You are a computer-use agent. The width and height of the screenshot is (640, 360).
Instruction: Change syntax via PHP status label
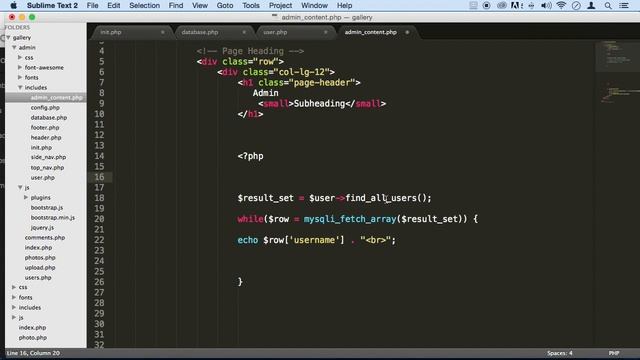pos(614,353)
